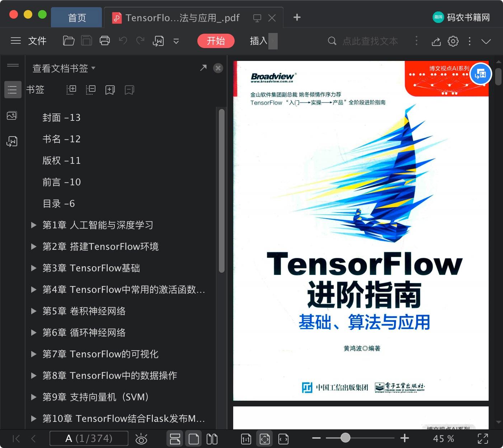Image resolution: width=503 pixels, height=448 pixels.
Task: Enter fullscreen with the expand icon
Action: [x=483, y=439]
